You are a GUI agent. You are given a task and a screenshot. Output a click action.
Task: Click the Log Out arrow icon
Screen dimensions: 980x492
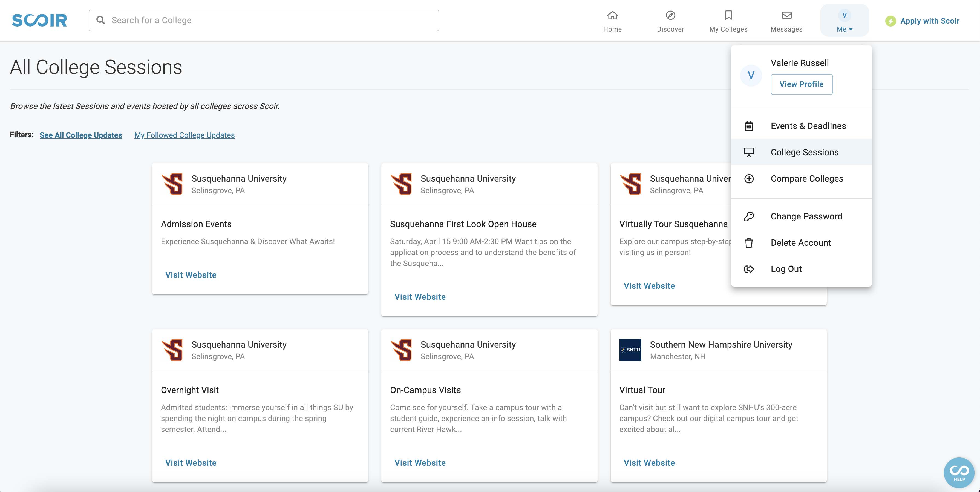tap(749, 269)
